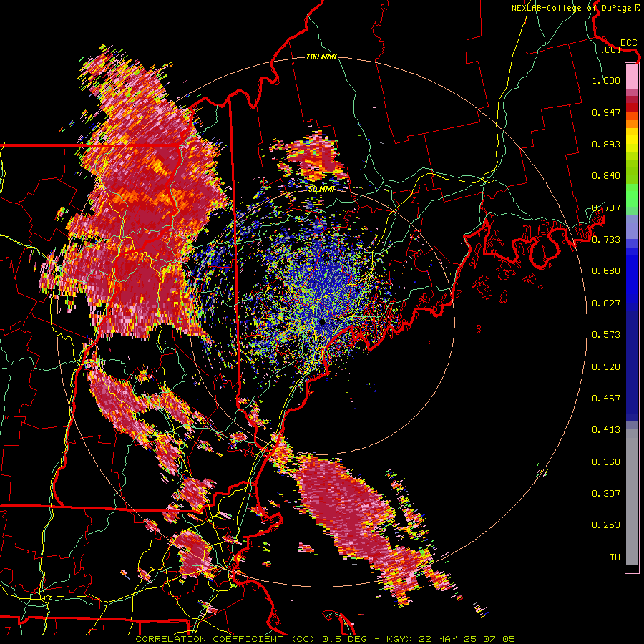Click the 0.467 scale value
This screenshot has height=644, width=644.
coord(606,399)
